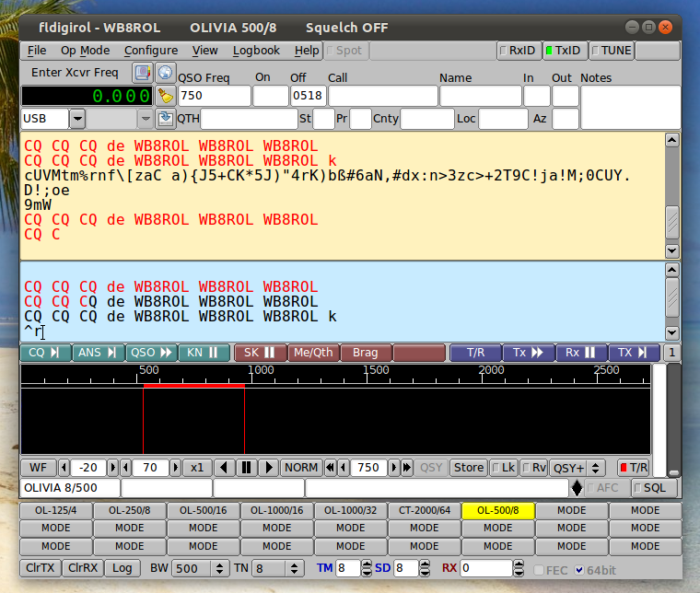Run the TX macro with skip arrow
The height and width of the screenshot is (593, 700).
[x=634, y=353]
